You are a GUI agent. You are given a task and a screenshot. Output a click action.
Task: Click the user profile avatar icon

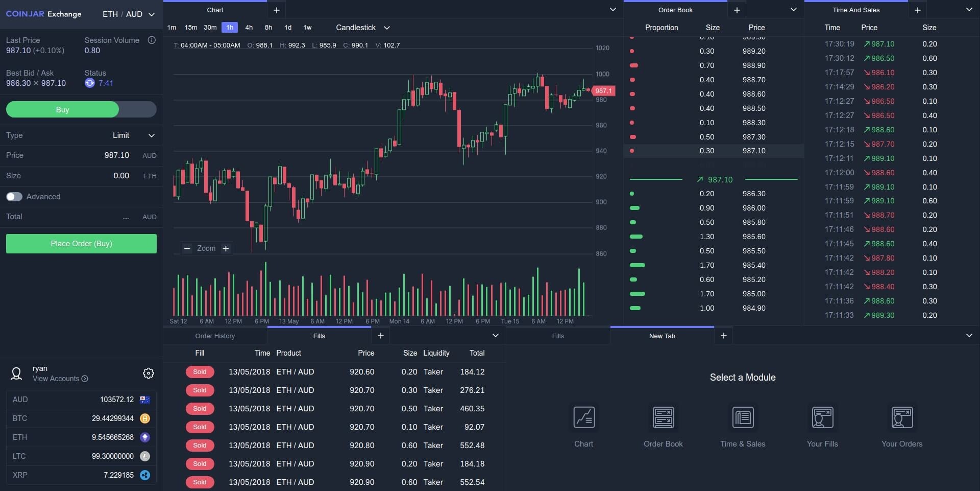click(x=16, y=373)
